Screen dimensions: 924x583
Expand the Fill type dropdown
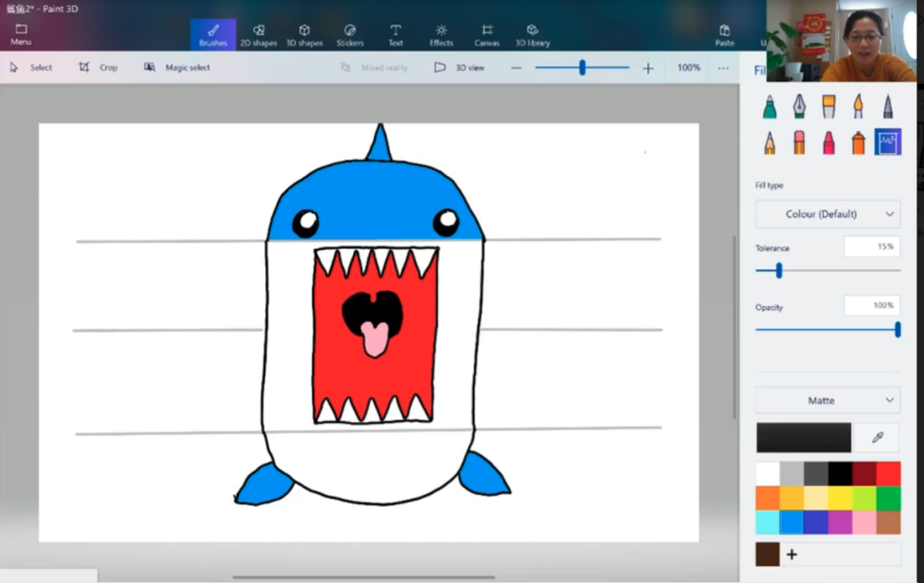click(828, 215)
